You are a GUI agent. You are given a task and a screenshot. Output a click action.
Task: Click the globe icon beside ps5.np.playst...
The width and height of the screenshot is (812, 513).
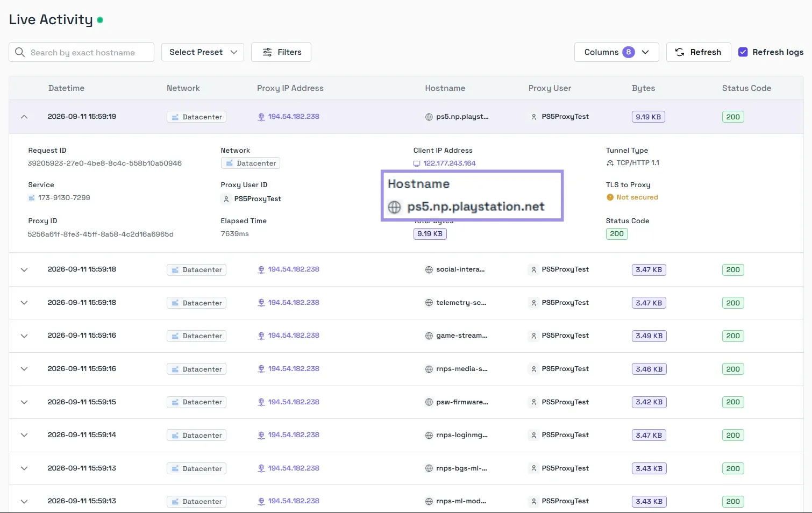click(429, 117)
